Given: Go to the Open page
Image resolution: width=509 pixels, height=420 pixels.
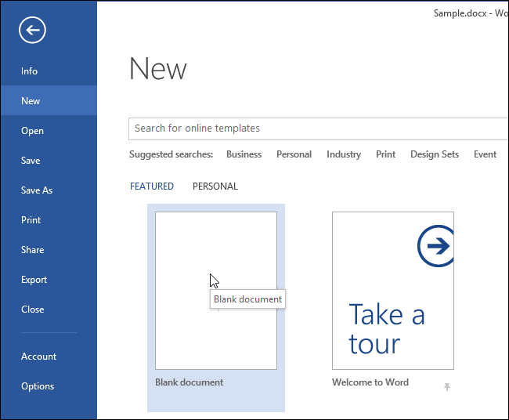Looking at the screenshot, I should pos(33,131).
